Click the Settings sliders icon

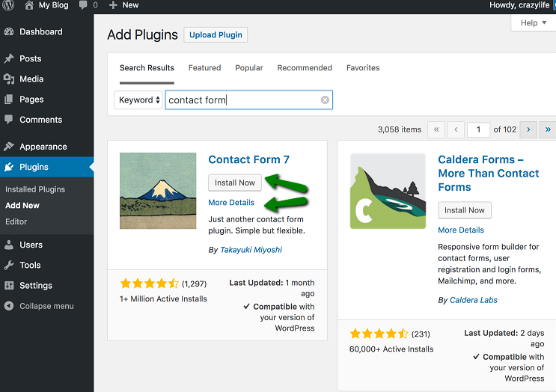pyautogui.click(x=9, y=285)
